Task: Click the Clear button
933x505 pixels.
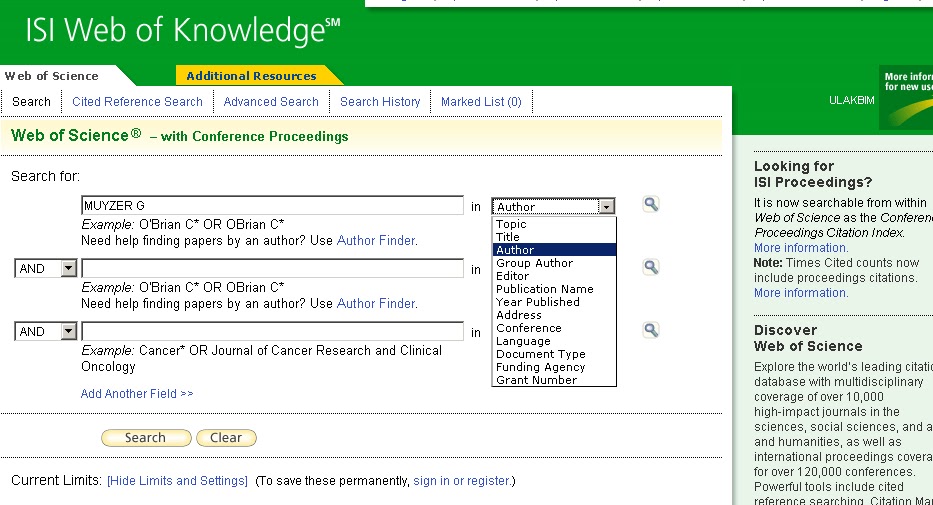Action: pos(226,438)
